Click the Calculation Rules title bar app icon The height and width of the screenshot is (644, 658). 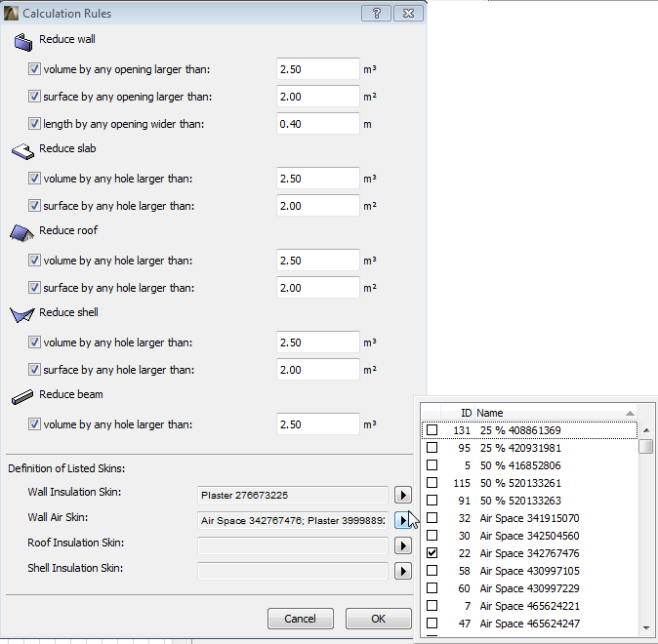pos(11,14)
